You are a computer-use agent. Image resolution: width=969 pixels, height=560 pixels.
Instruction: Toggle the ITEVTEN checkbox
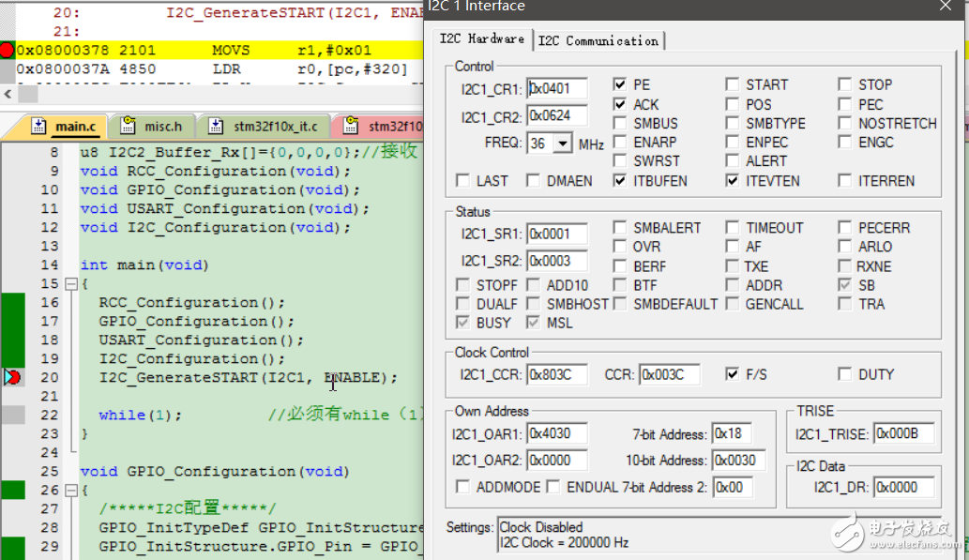pyautogui.click(x=733, y=180)
